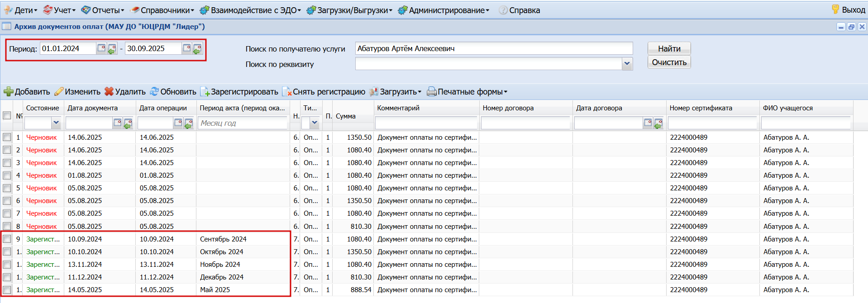This screenshot has height=303, width=868.
Task: Open the Учет menu
Action: pyautogui.click(x=59, y=10)
